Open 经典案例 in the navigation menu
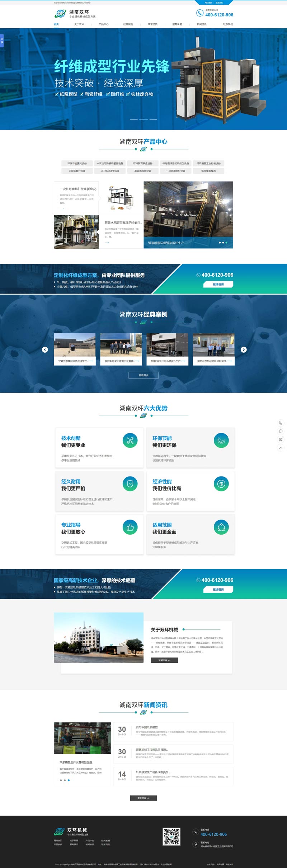This screenshot has height=868, width=287. [128, 24]
